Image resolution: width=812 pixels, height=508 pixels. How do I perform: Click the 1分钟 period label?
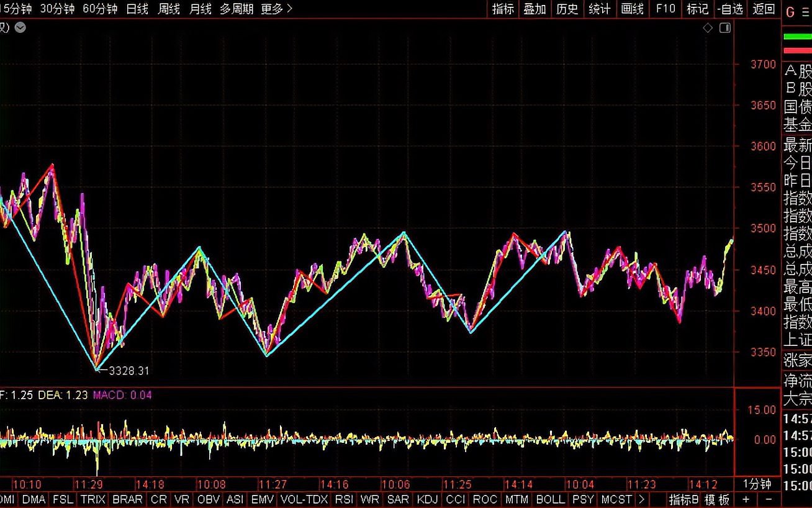[757, 484]
